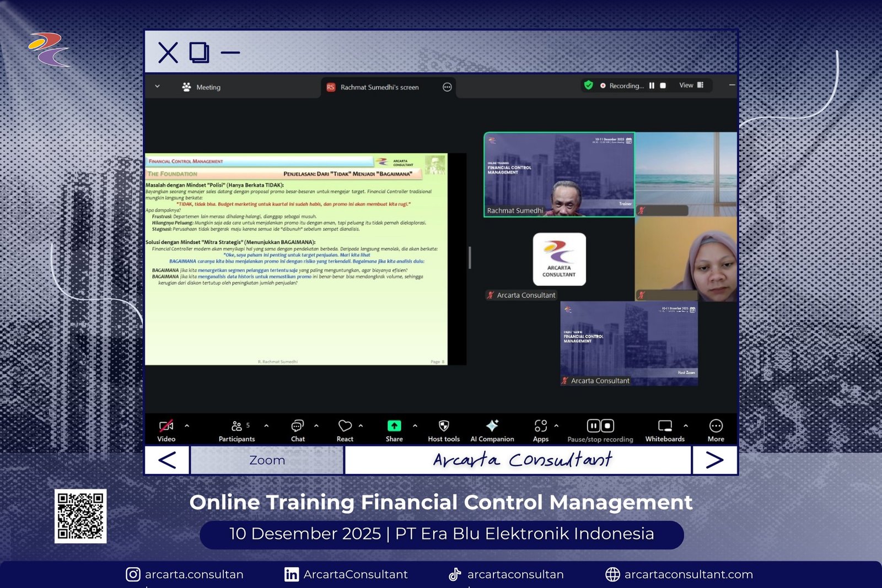Open the Participants panel

236,430
